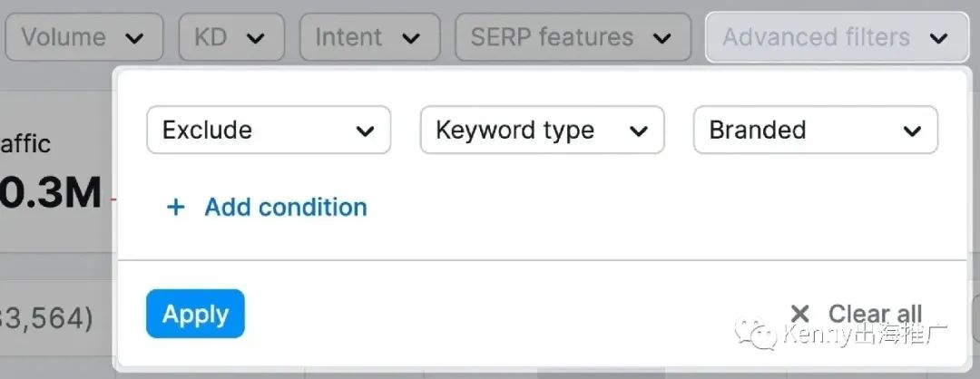The height and width of the screenshot is (379, 980).
Task: Change the Exclude condition selector
Action: [x=269, y=130]
